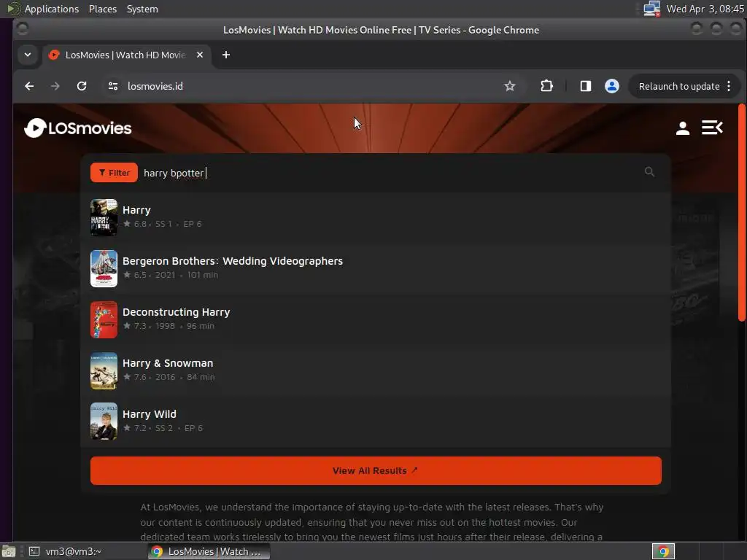
Task: Open the Harry & Snowman poster thumbnail
Action: tap(104, 370)
